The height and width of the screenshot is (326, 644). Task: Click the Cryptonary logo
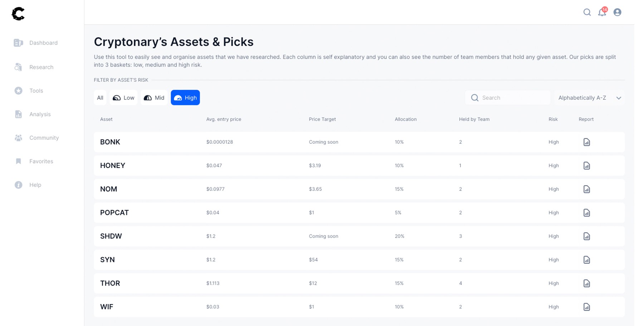[x=18, y=14]
